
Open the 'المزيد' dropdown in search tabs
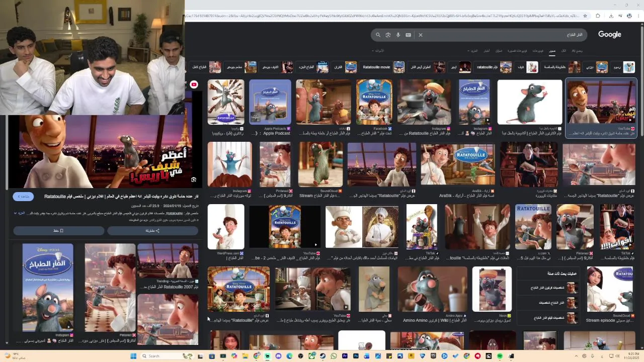[x=473, y=51]
